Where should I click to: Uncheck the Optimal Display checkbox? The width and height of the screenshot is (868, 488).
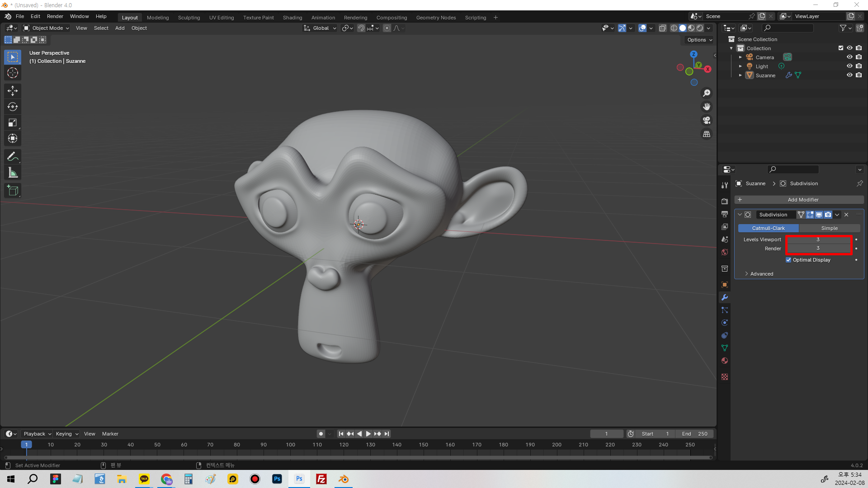(788, 260)
